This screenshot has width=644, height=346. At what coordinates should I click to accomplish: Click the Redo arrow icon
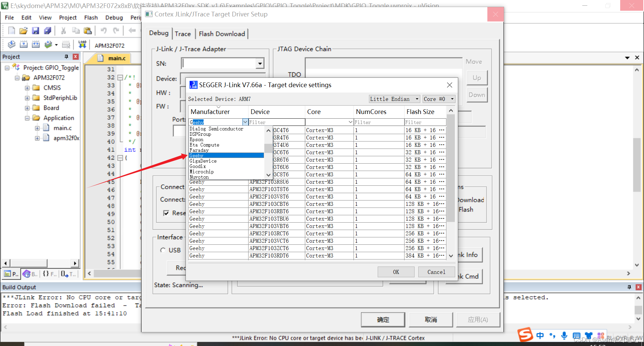[x=116, y=31]
